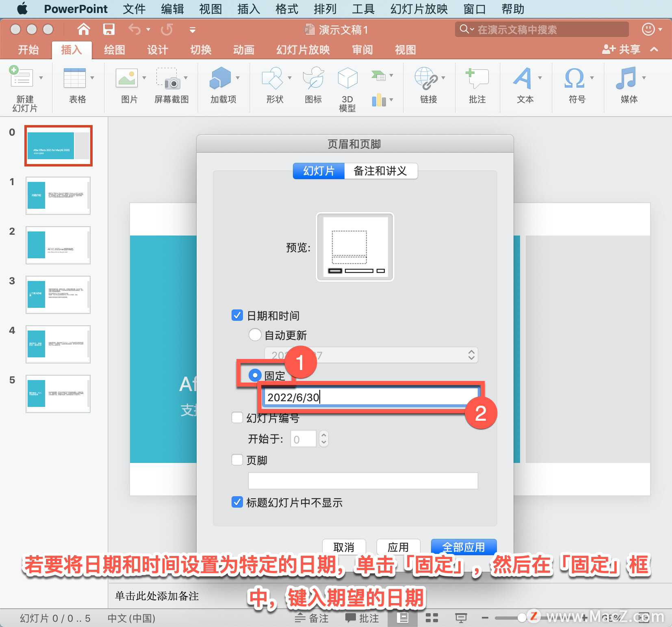Screen dimensions: 672x627
Task: Click the 开始于 number stepper
Action: (x=324, y=439)
